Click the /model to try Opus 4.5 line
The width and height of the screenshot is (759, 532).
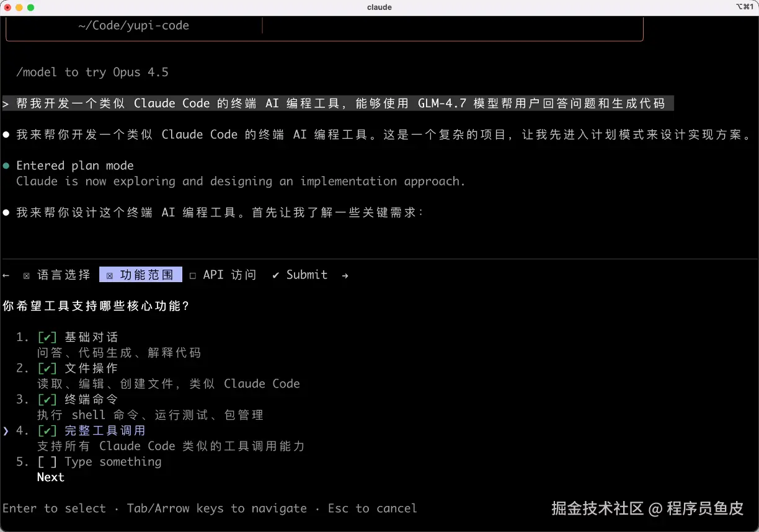92,73
